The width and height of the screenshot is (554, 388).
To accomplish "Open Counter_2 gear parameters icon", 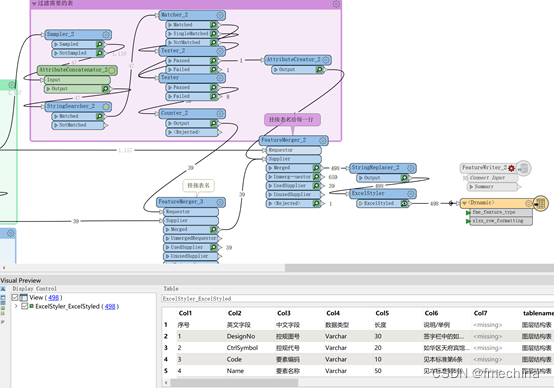I will 220,113.
